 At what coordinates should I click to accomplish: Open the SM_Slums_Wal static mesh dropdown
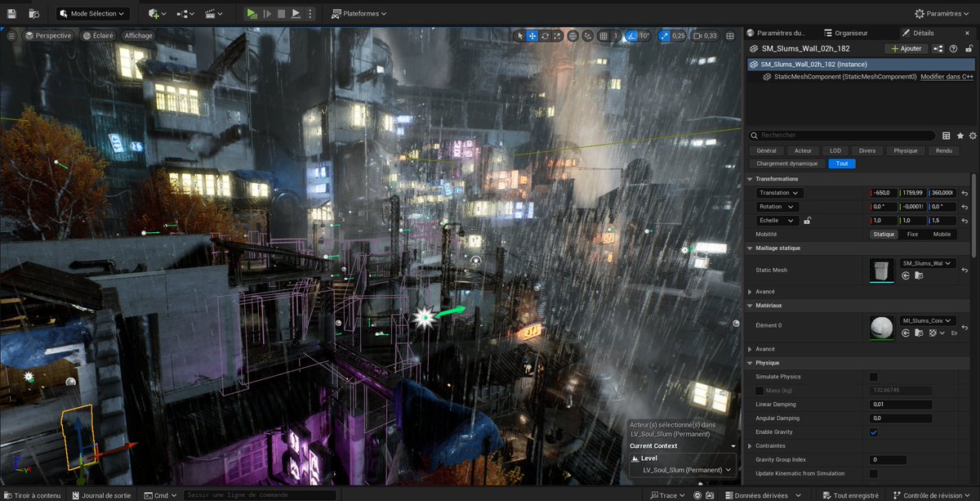click(928, 263)
